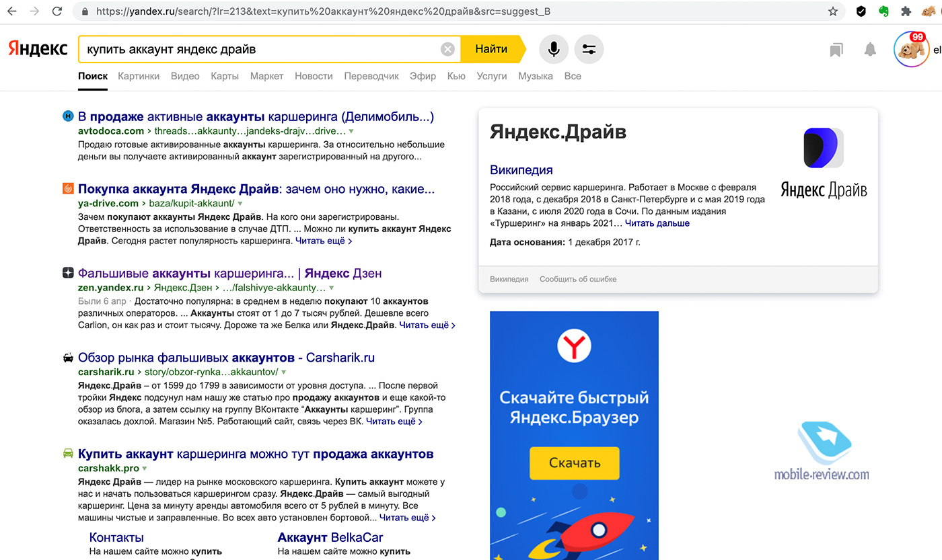942x560 pixels.
Task: Click the Яндекс.Браузер ad banner text
Action: coord(574,407)
